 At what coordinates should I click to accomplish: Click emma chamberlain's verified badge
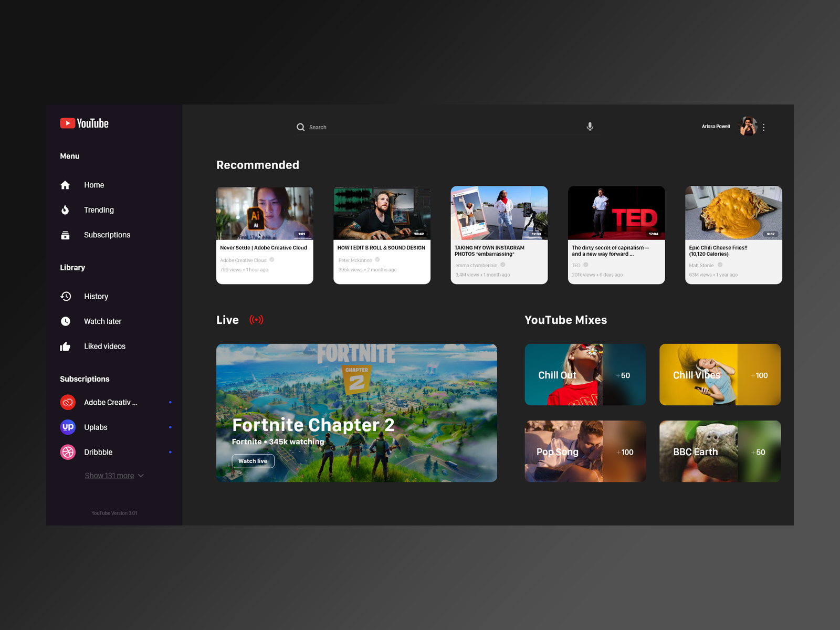tap(503, 265)
